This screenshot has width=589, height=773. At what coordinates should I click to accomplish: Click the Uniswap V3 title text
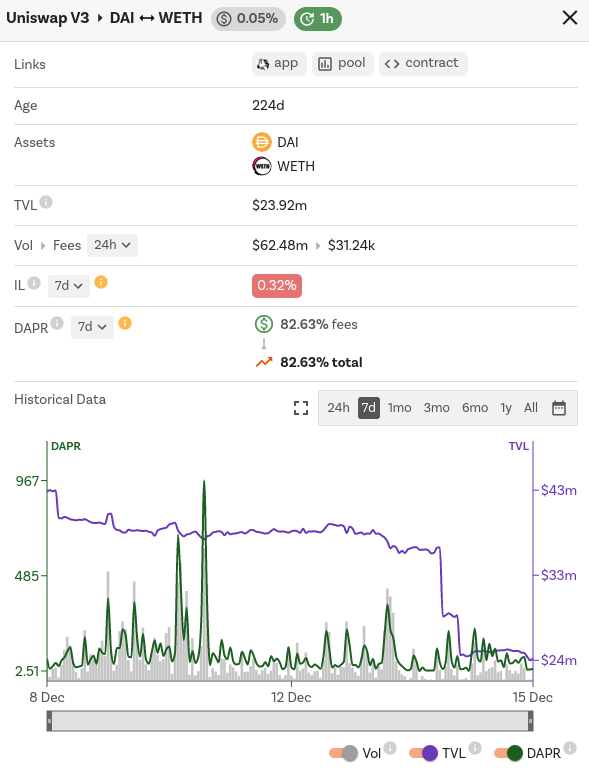pyautogui.click(x=47, y=18)
